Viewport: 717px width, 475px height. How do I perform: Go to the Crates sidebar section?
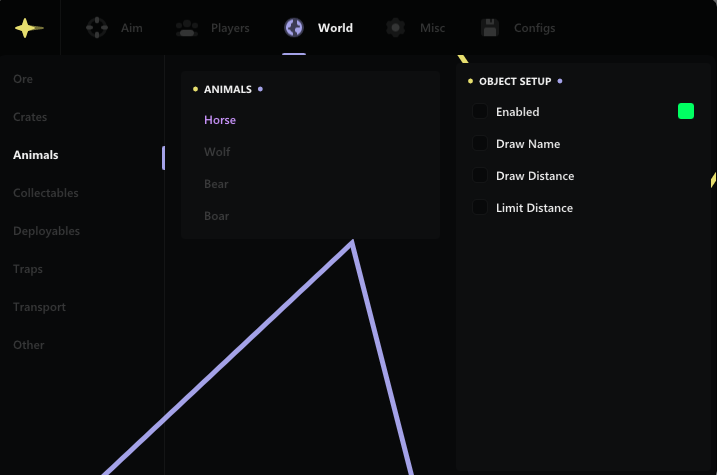[30, 117]
